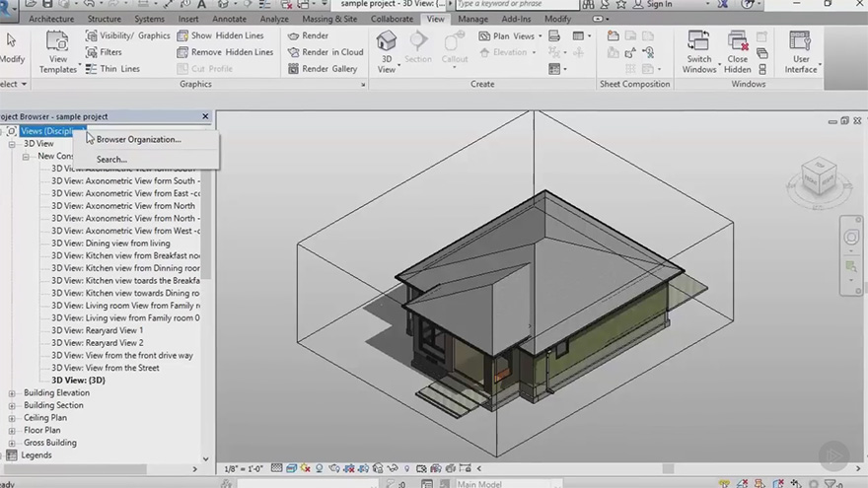868x488 pixels.
Task: Open View Templates tool
Action: [57, 52]
